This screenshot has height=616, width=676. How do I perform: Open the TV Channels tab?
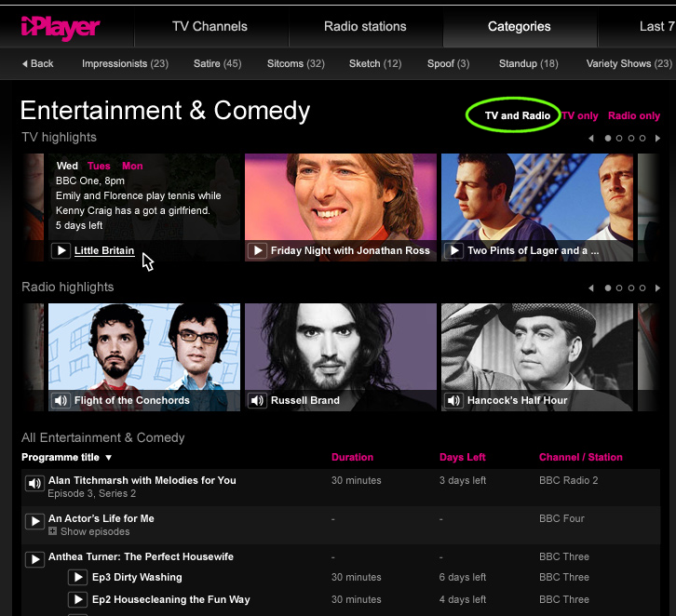pyautogui.click(x=211, y=26)
